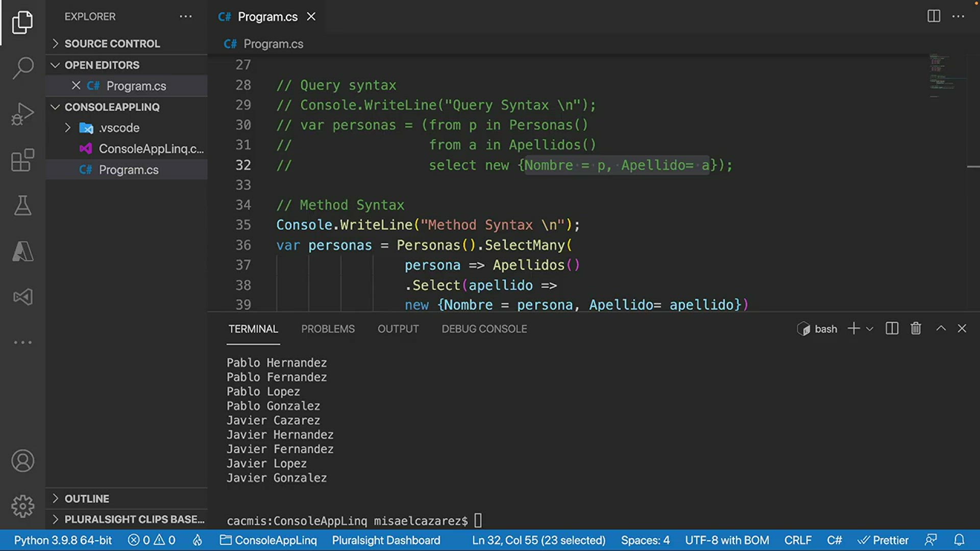Open ConsoleAppLinq.csproj file in explorer
This screenshot has width=980, height=551.
click(127, 148)
